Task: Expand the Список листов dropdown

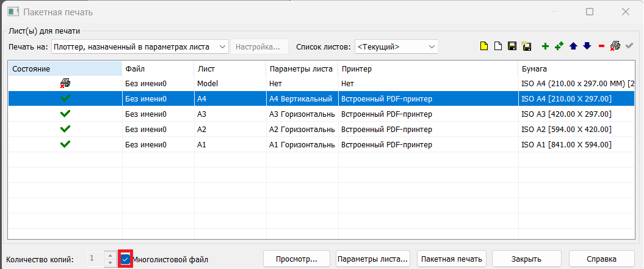Action: (x=396, y=46)
